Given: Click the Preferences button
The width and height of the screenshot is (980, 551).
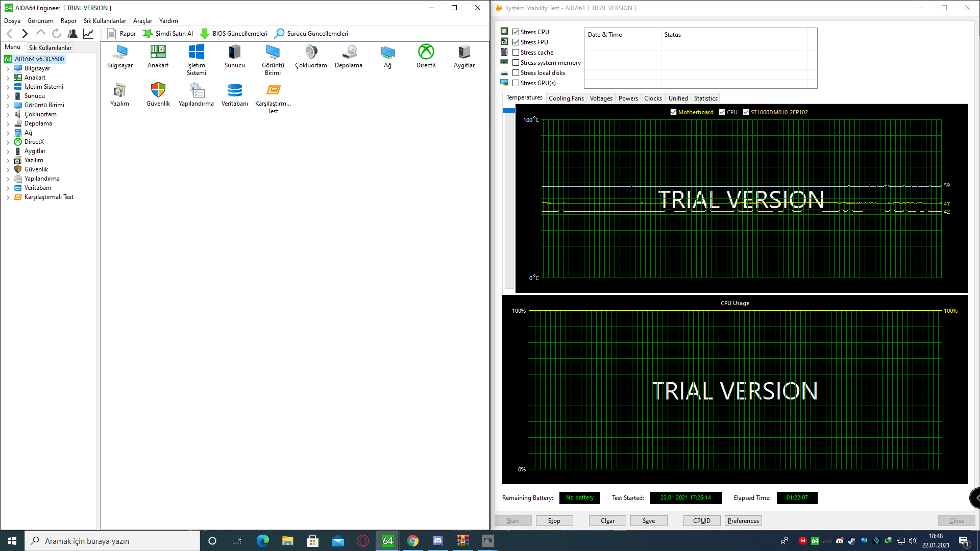Looking at the screenshot, I should [743, 521].
